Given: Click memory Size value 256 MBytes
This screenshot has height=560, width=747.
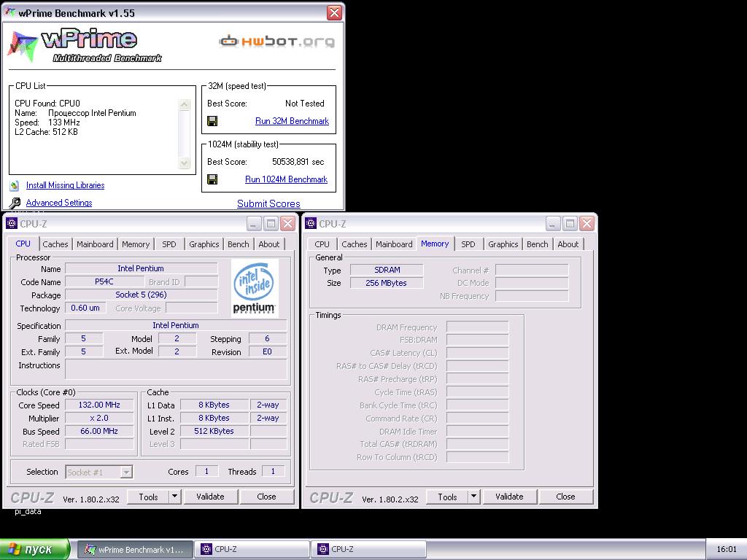Looking at the screenshot, I should pyautogui.click(x=387, y=283).
